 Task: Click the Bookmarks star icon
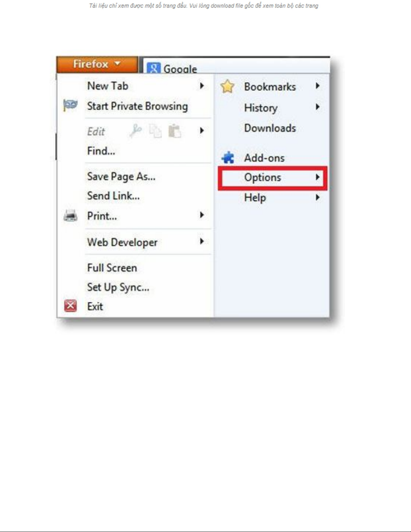click(x=227, y=87)
